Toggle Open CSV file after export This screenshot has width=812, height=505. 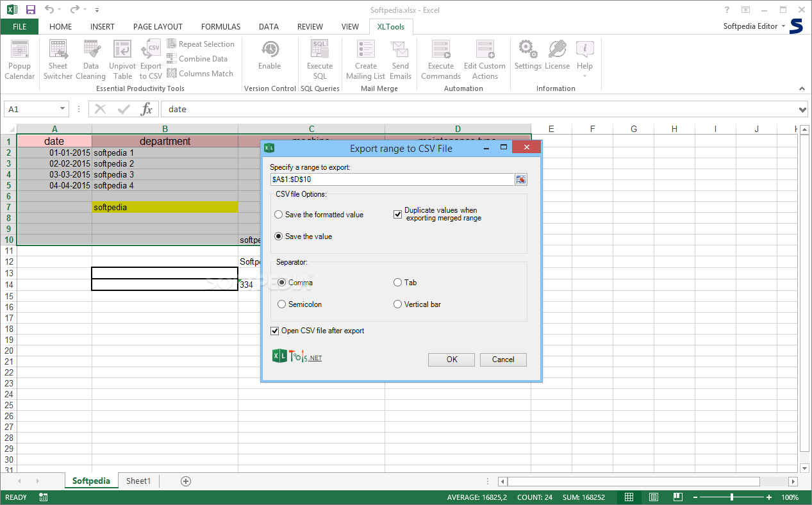(x=317, y=331)
